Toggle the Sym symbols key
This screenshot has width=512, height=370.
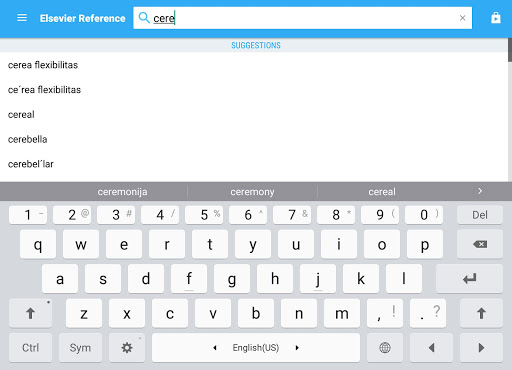point(80,348)
